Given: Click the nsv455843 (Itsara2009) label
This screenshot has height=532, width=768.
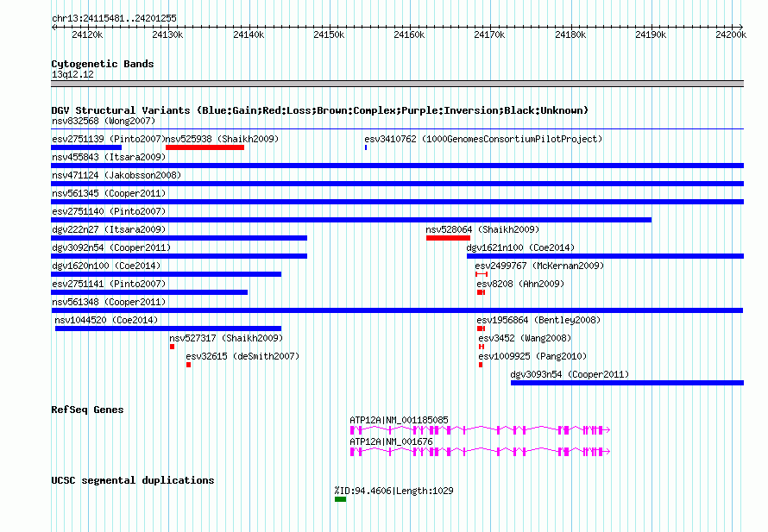Looking at the screenshot, I should coord(109,157).
